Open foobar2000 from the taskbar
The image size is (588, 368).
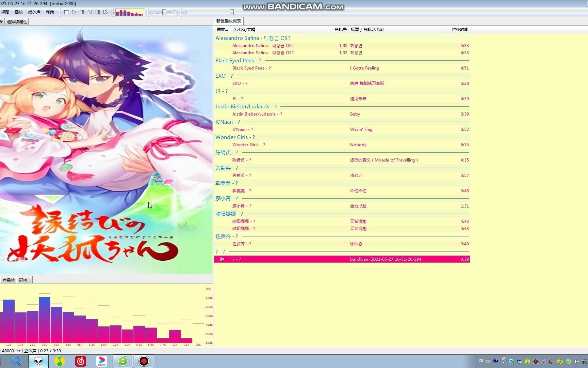[x=38, y=361]
